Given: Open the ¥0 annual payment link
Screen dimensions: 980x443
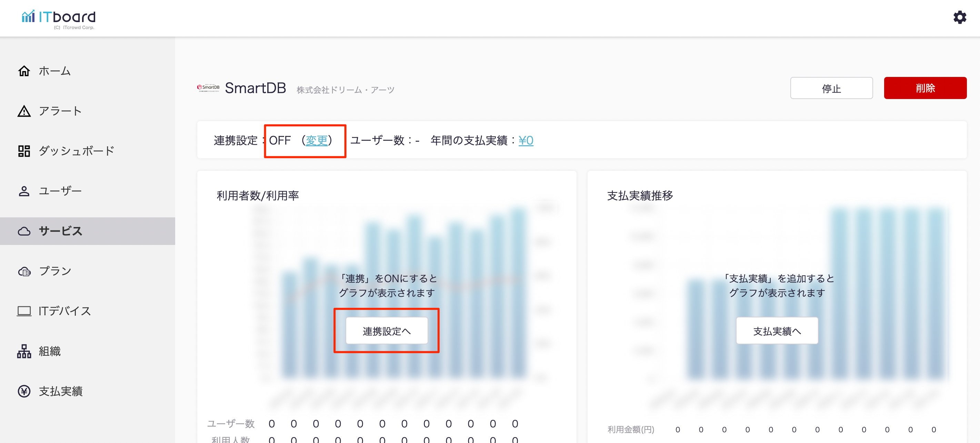Looking at the screenshot, I should click(x=526, y=141).
